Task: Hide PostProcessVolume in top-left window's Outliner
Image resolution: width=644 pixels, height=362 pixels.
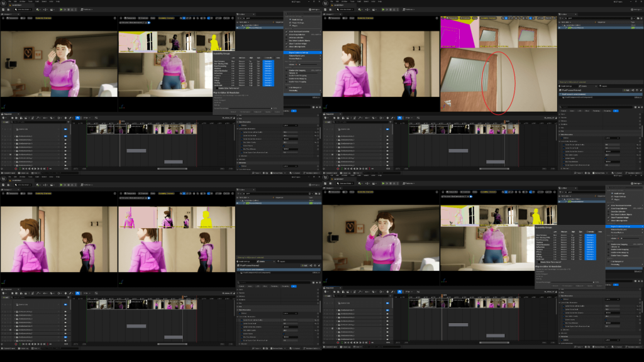Action: tap(238, 28)
